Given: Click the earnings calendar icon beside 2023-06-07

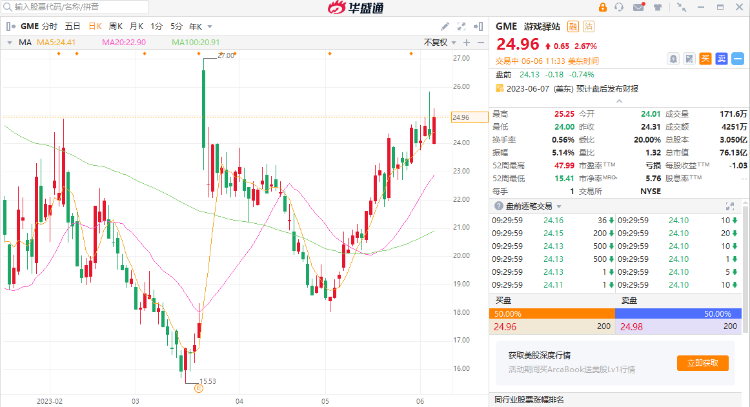Looking at the screenshot, I should 499,88.
